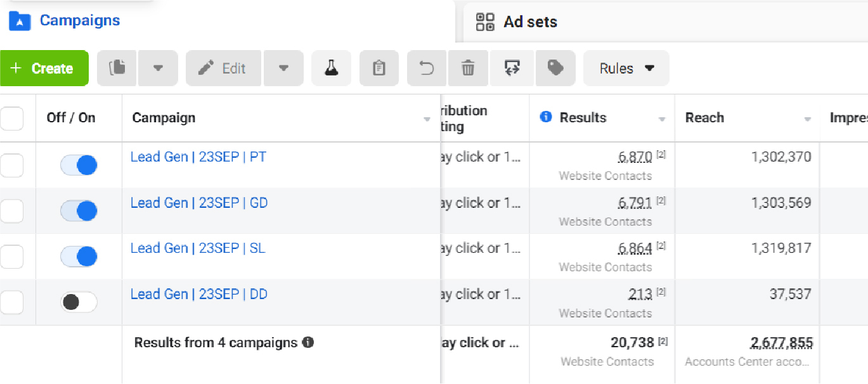Click the trash delete icon
This screenshot has width=868, height=384.
tap(468, 68)
